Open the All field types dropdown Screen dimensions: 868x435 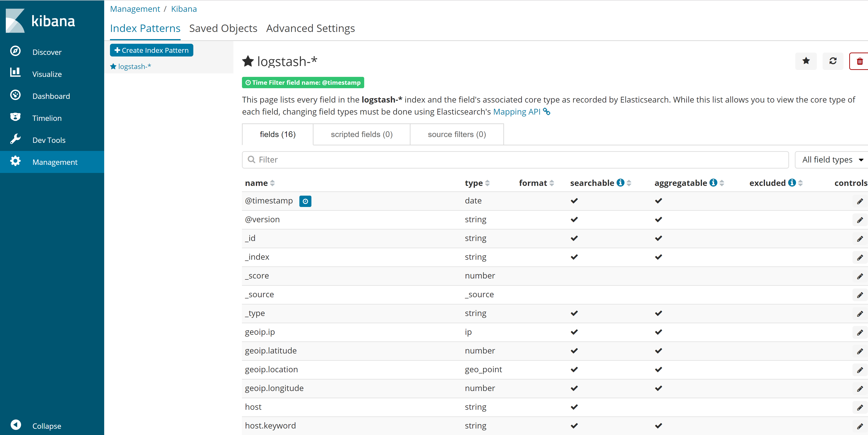click(x=831, y=160)
